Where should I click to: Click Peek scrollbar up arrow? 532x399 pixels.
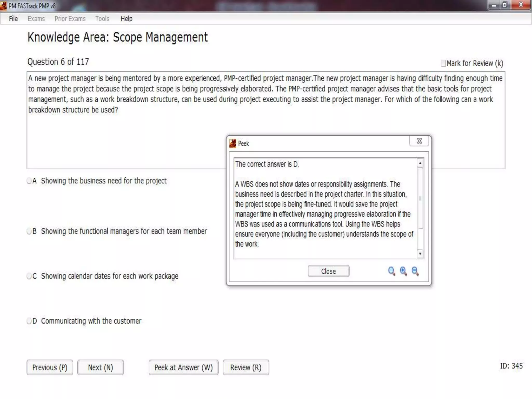tap(420, 163)
